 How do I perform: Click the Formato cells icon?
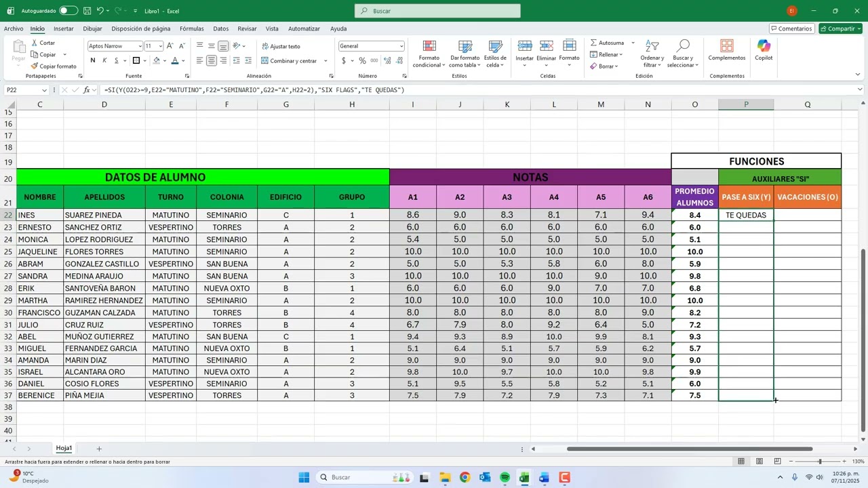(570, 46)
